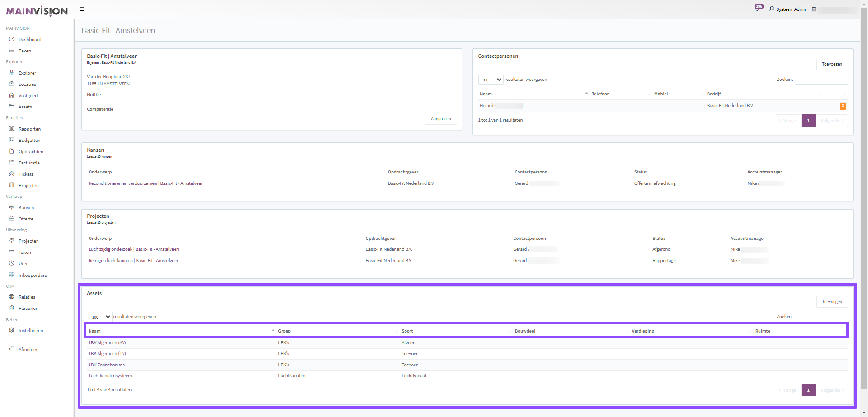Go to Facturatie in the sidebar

pyautogui.click(x=29, y=163)
